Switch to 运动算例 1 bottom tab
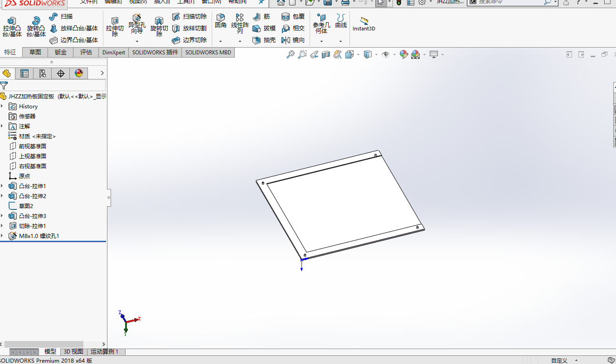616x364 pixels. point(104,352)
